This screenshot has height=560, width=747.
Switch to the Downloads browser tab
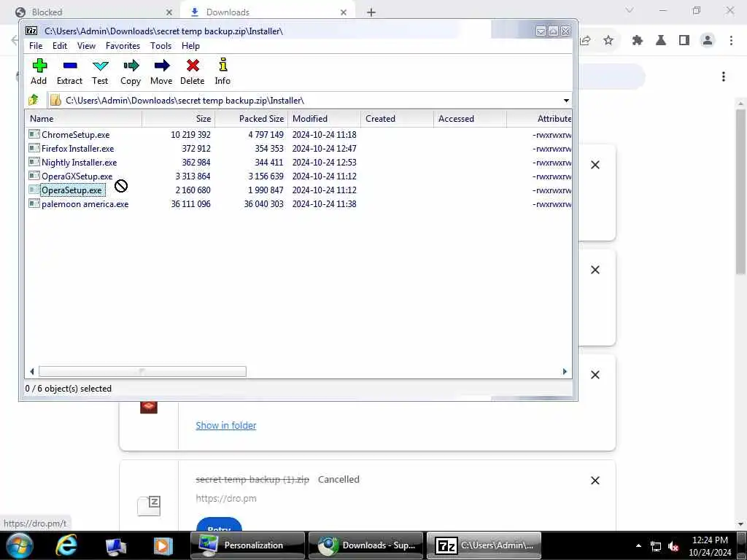(x=267, y=12)
